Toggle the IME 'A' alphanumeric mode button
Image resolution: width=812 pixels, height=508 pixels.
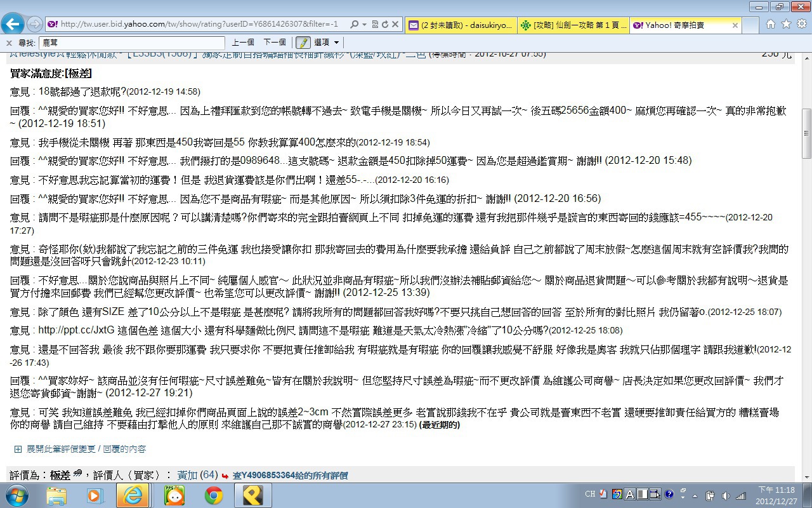click(630, 494)
